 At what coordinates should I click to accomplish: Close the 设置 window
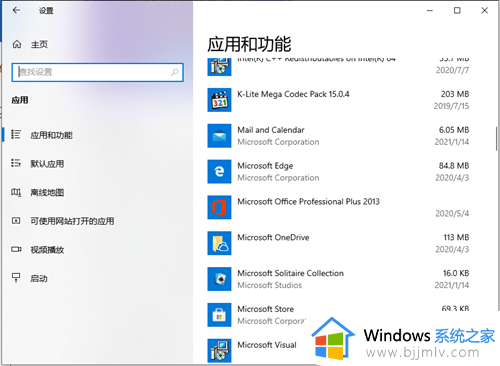click(x=485, y=11)
